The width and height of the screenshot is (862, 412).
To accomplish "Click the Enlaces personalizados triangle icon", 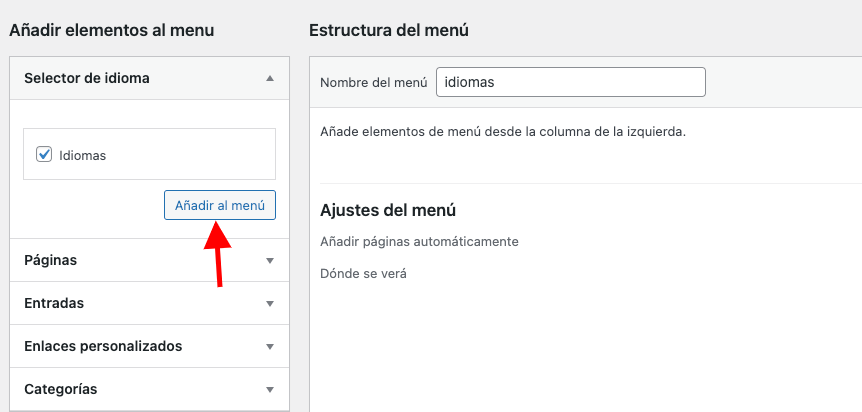I will click(269, 347).
